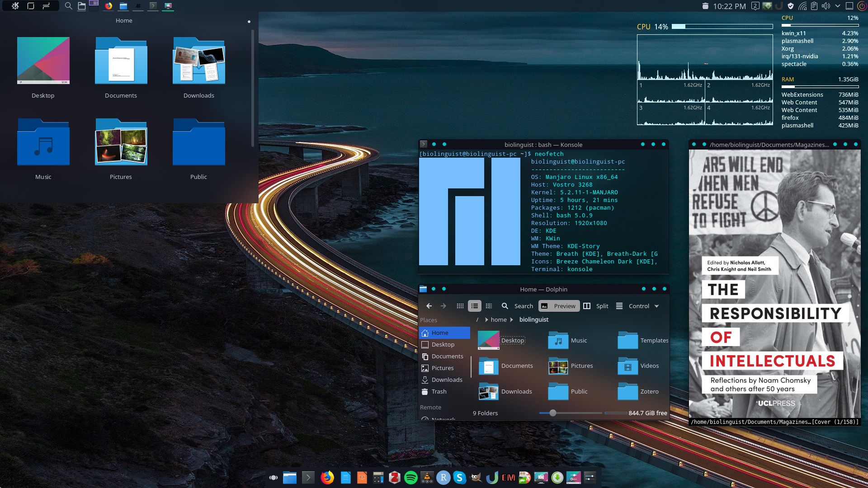Open the clipboard tray icon
Image resolution: width=868 pixels, height=488 pixels.
(814, 6)
